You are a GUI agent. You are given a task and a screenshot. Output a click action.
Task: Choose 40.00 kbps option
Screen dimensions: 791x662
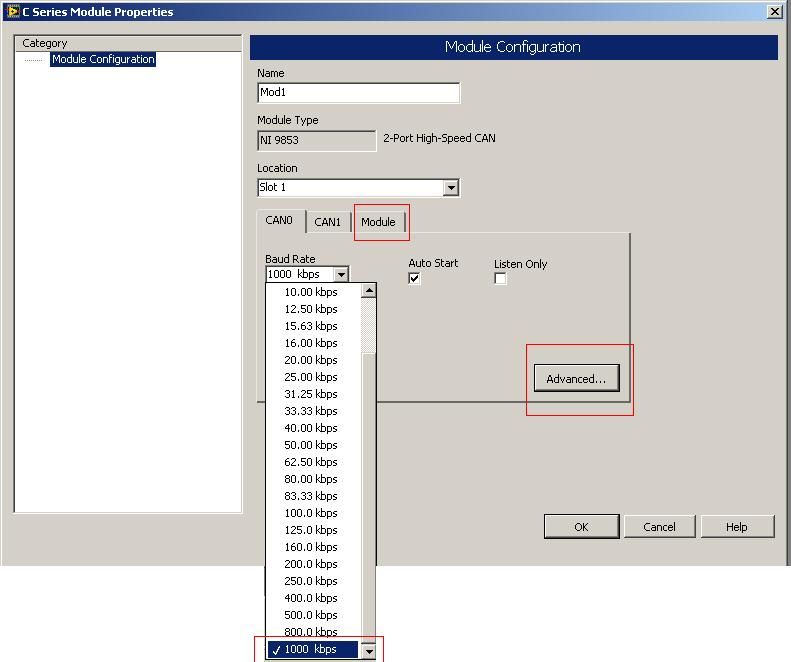tap(313, 428)
